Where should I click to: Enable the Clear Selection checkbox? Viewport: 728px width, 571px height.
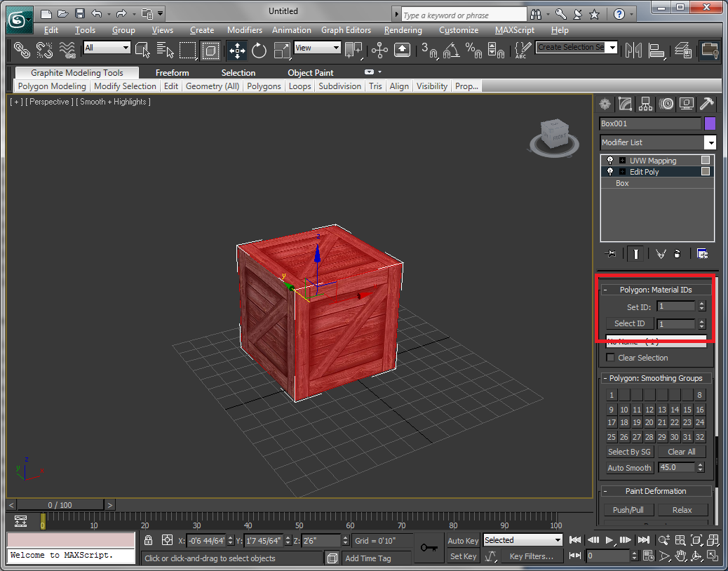click(610, 358)
